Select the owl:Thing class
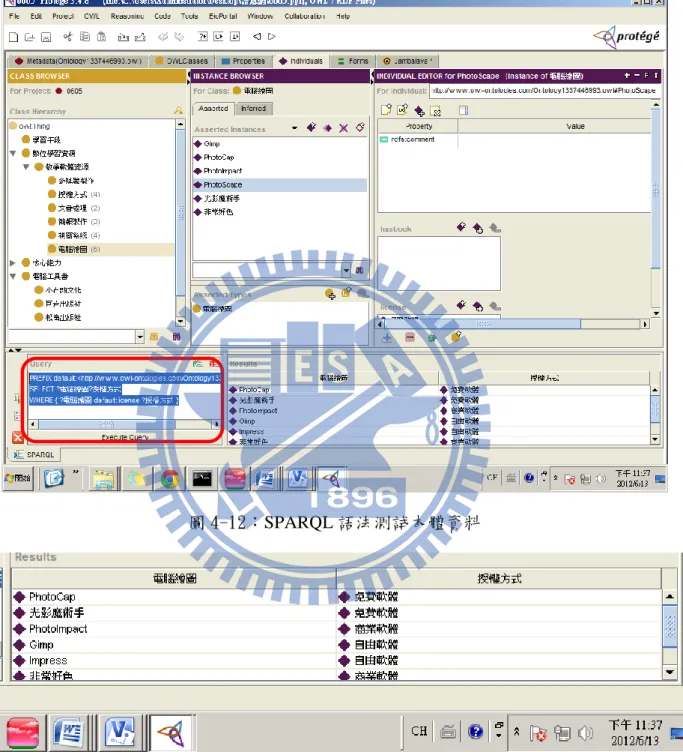The width and height of the screenshot is (683, 752). [x=30, y=126]
